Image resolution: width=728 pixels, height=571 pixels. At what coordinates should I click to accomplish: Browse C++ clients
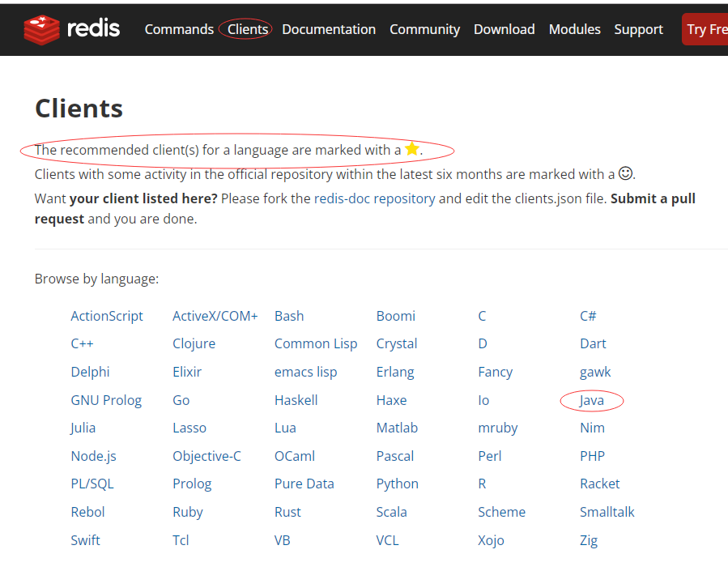(82, 344)
